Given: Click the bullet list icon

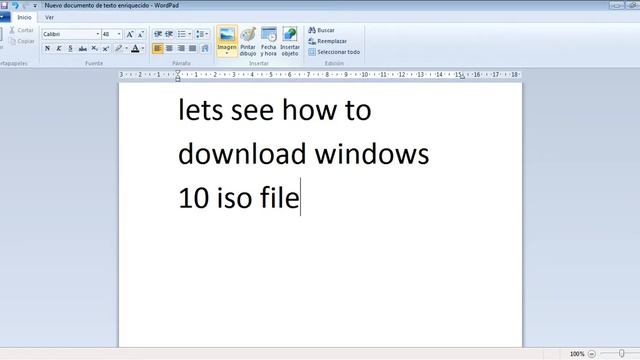Looking at the screenshot, I should [x=182, y=34].
